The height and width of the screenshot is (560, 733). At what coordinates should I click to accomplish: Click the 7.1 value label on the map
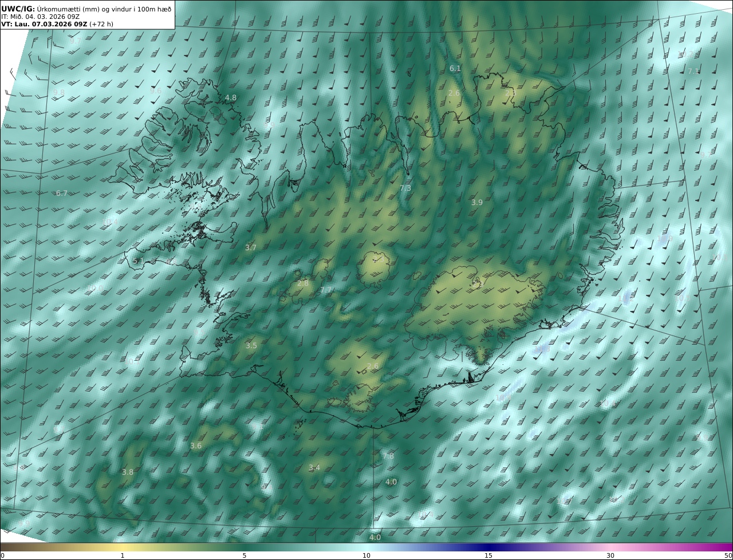pyautogui.click(x=693, y=71)
